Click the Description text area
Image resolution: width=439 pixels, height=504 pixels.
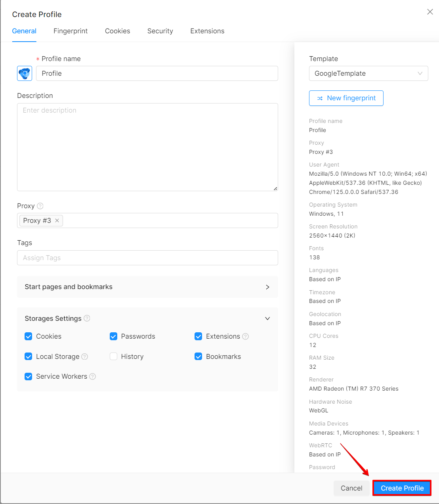coord(147,147)
